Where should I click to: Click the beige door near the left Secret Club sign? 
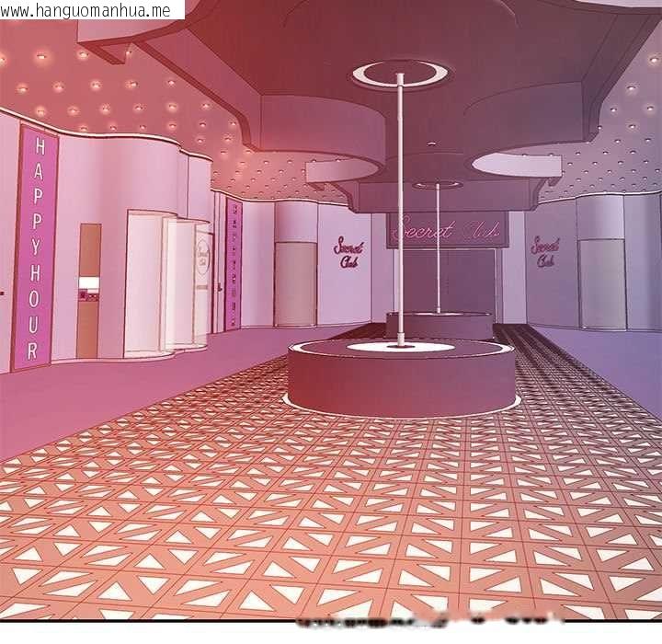click(x=295, y=283)
